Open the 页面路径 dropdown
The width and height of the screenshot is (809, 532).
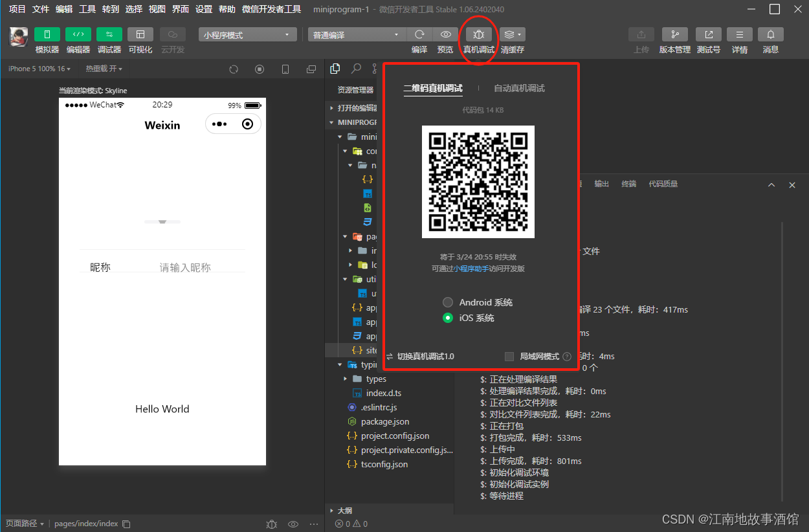pyautogui.click(x=25, y=524)
